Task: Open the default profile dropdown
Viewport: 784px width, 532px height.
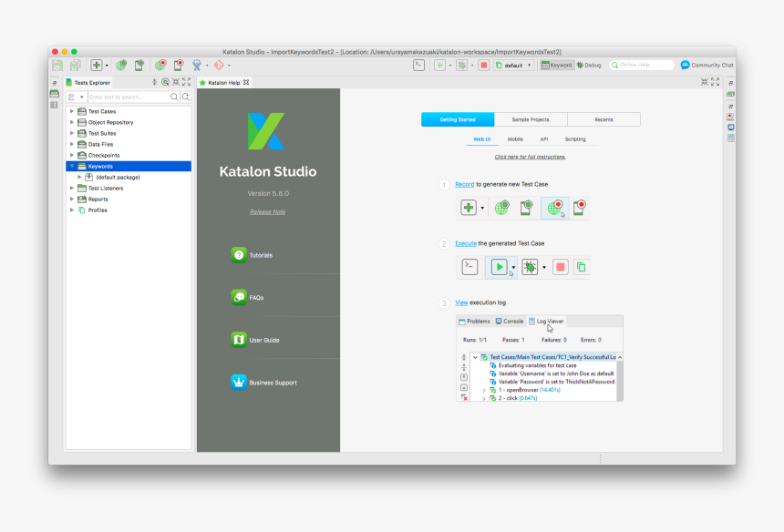Action: (514, 66)
